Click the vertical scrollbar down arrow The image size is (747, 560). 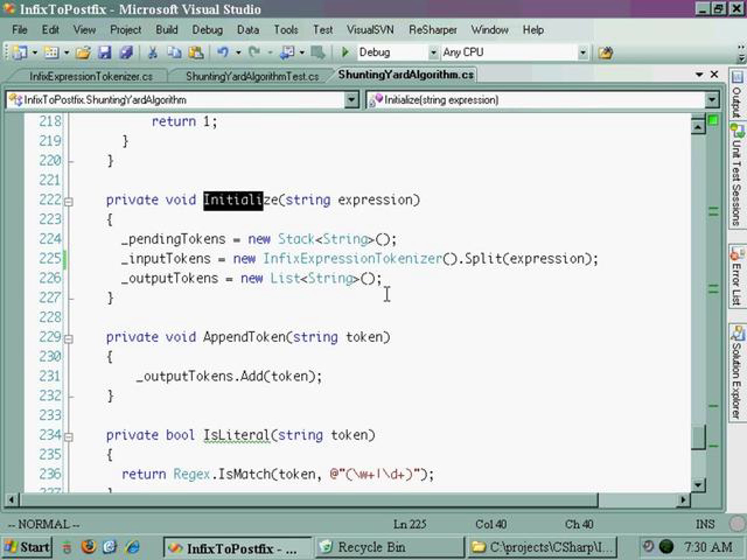(698, 485)
